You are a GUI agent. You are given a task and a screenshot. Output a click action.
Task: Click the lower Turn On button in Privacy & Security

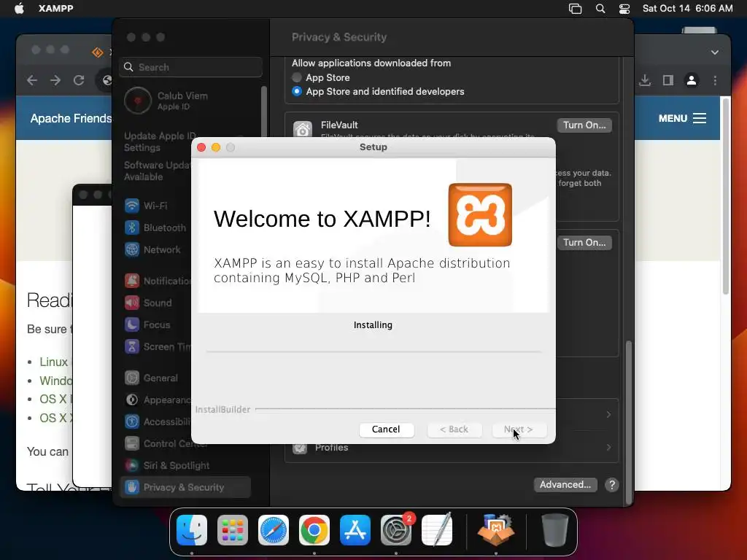pyautogui.click(x=584, y=242)
